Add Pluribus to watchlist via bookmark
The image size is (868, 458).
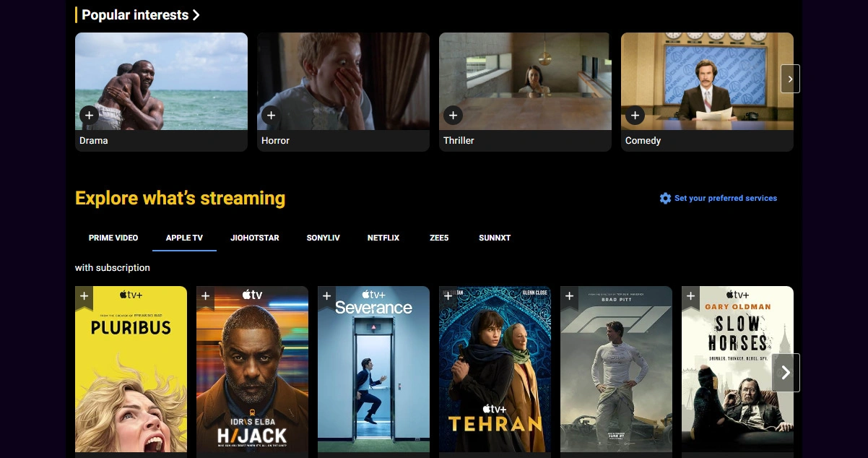pyautogui.click(x=84, y=296)
